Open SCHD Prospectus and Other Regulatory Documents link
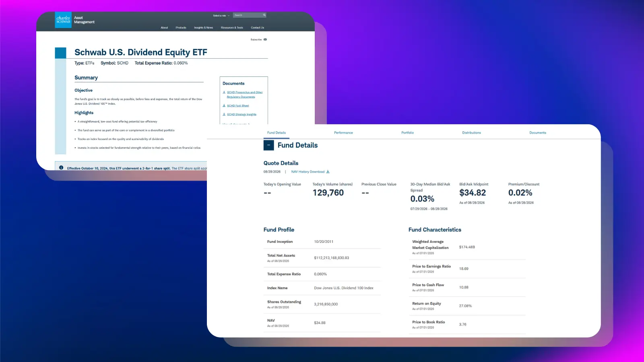The width and height of the screenshot is (644, 362). tap(245, 95)
